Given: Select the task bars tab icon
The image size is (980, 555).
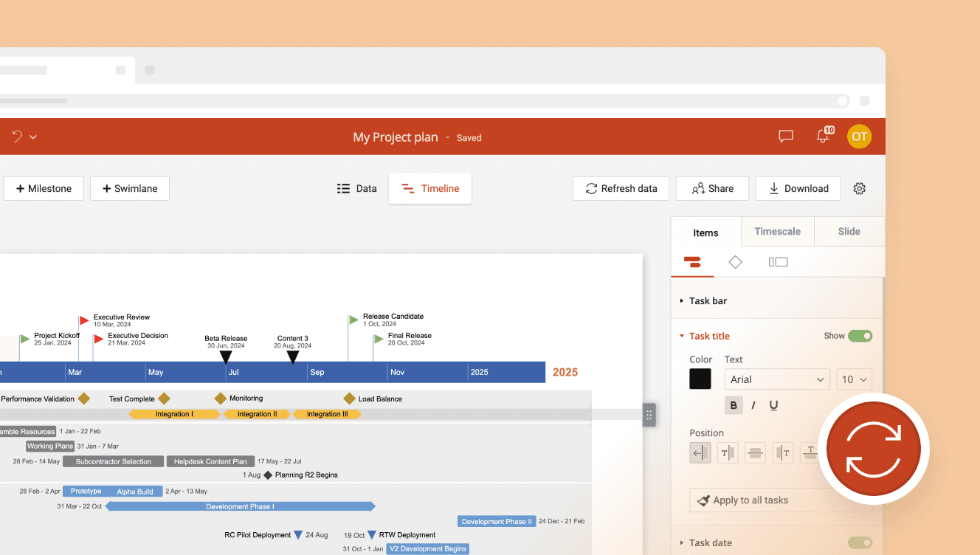Looking at the screenshot, I should pos(692,262).
